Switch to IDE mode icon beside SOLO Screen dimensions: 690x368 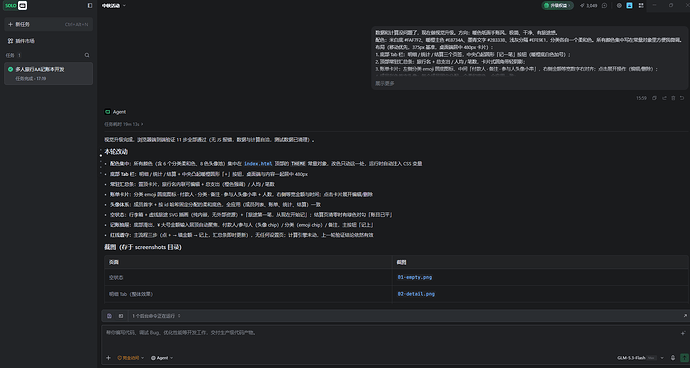22,6
